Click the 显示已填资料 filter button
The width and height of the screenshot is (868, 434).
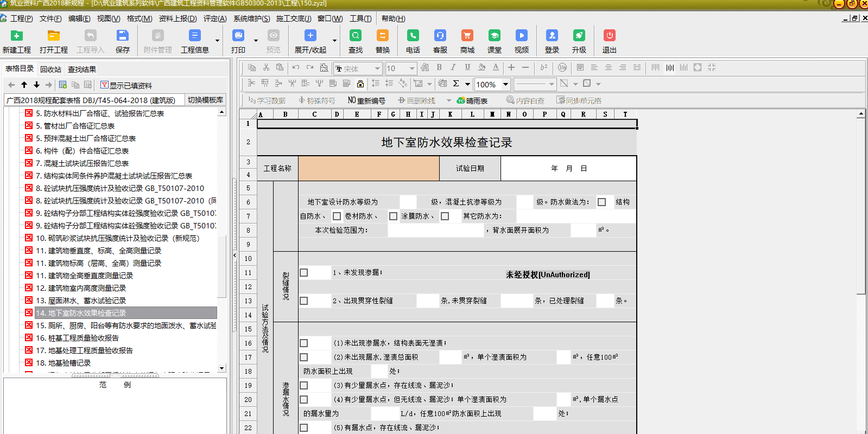tap(126, 85)
